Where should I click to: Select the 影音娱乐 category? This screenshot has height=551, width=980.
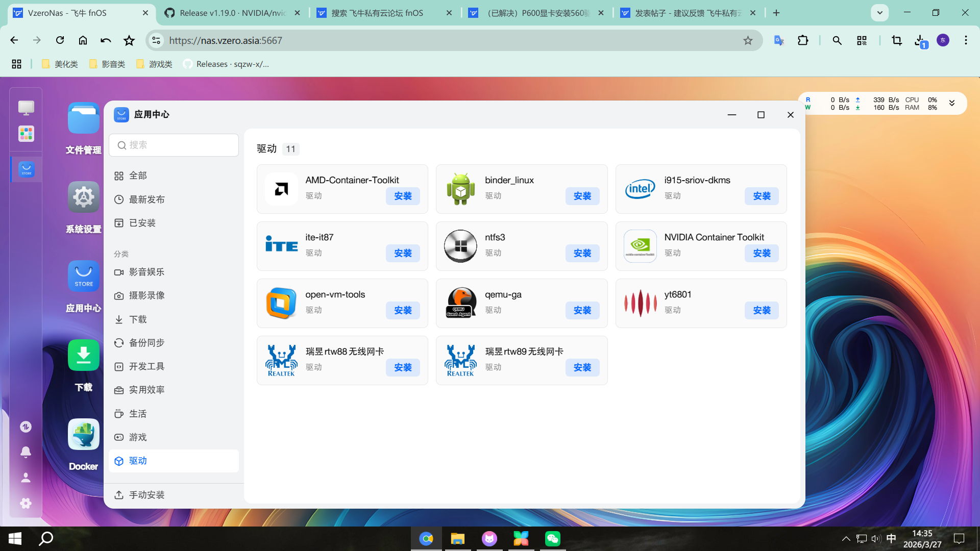(x=146, y=272)
